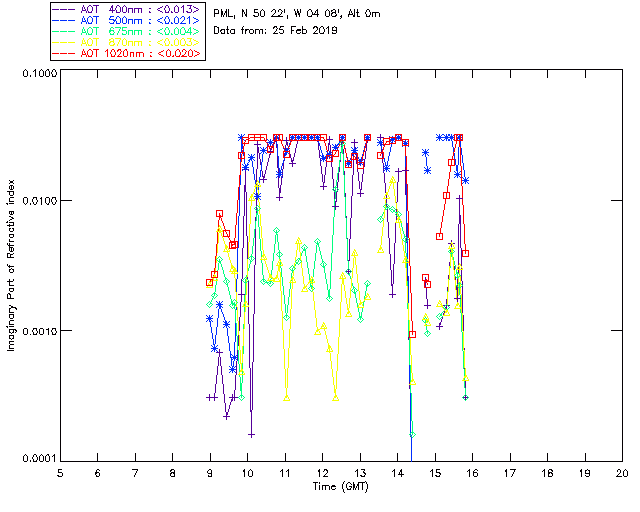Click the 0.1000 y-axis label

[x=39, y=74]
